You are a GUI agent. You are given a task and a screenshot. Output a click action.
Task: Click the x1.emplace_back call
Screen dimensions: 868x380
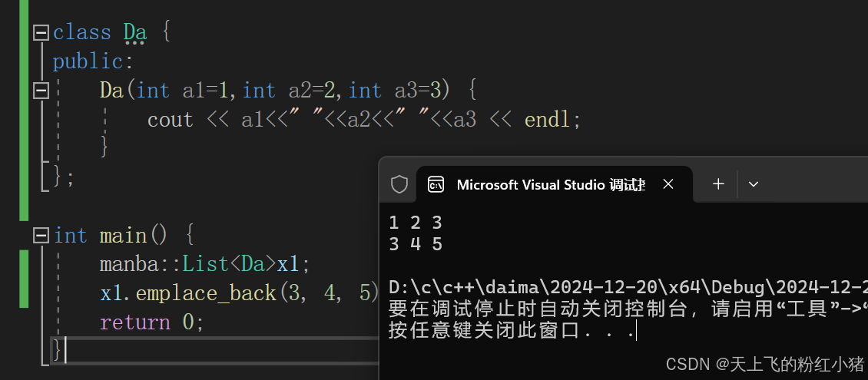coord(239,293)
